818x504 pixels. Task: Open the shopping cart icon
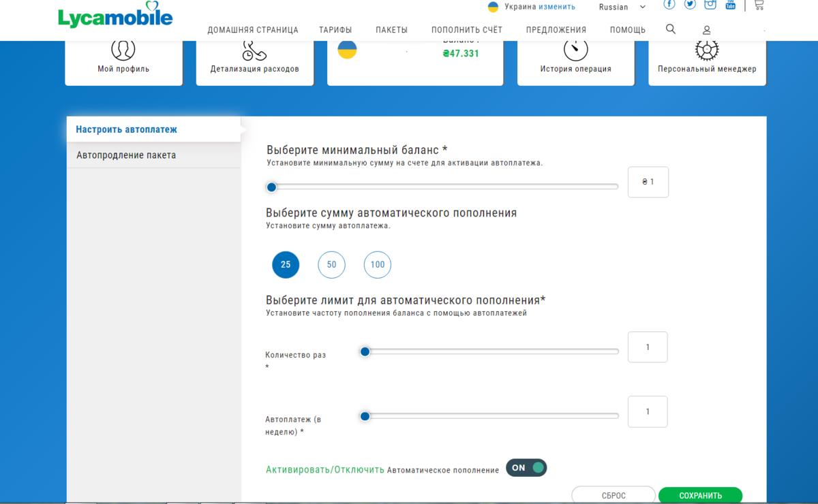759,5
